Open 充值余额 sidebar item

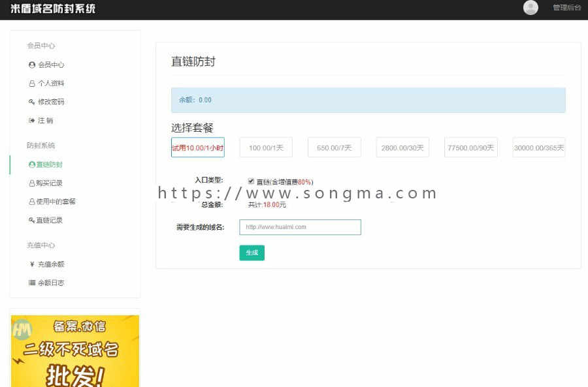pos(51,264)
